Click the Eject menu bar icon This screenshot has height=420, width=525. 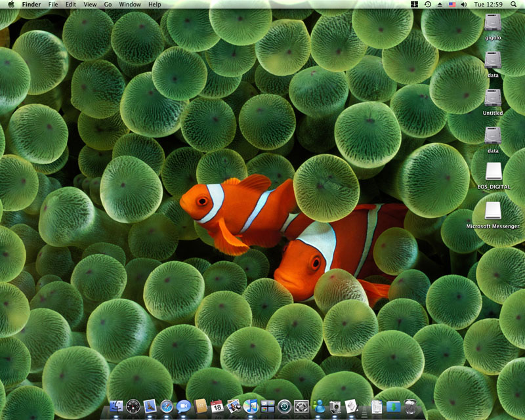pyautogui.click(x=440, y=5)
